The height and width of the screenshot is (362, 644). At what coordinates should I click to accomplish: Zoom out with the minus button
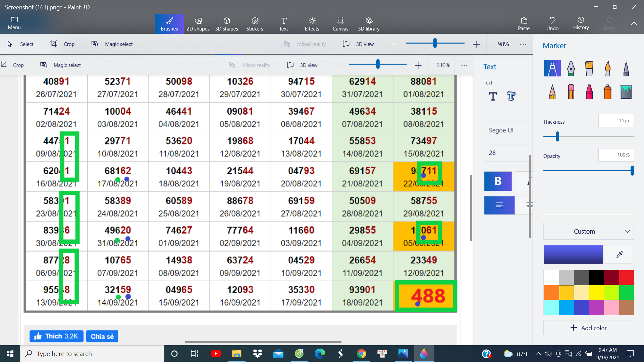[x=394, y=44]
